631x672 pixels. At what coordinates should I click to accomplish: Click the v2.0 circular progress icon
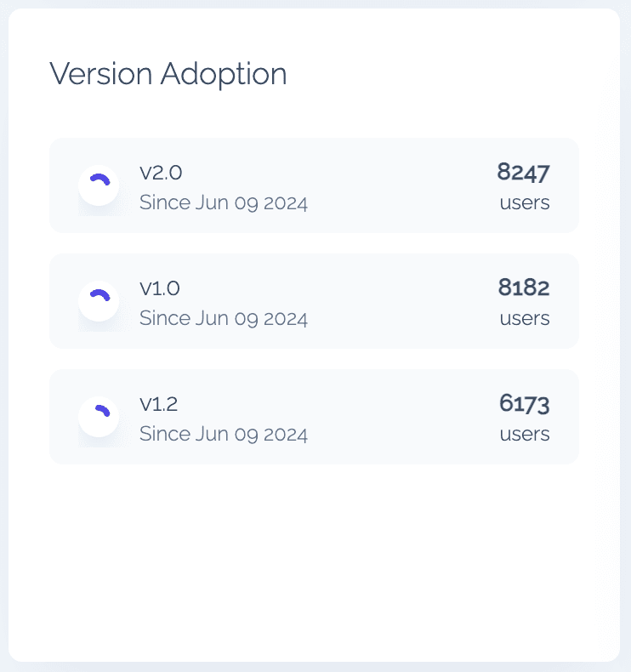[99, 185]
